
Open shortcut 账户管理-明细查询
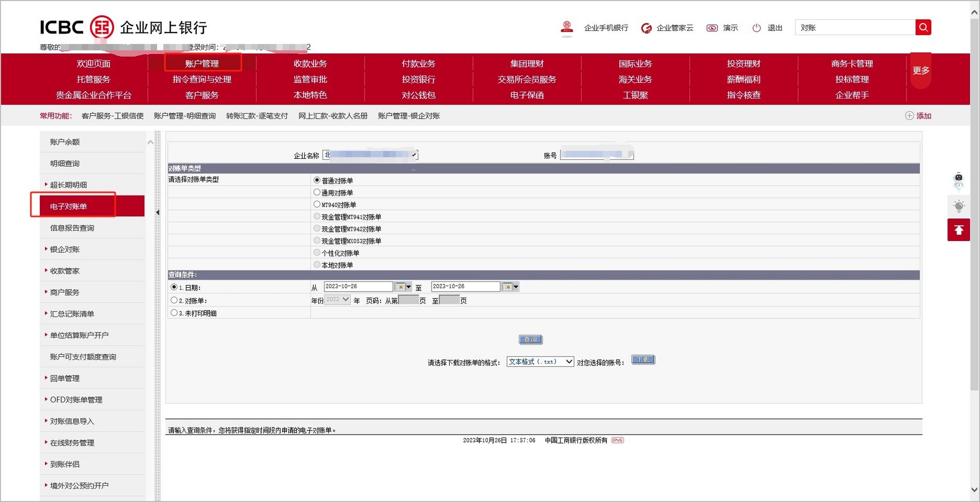[x=185, y=116]
